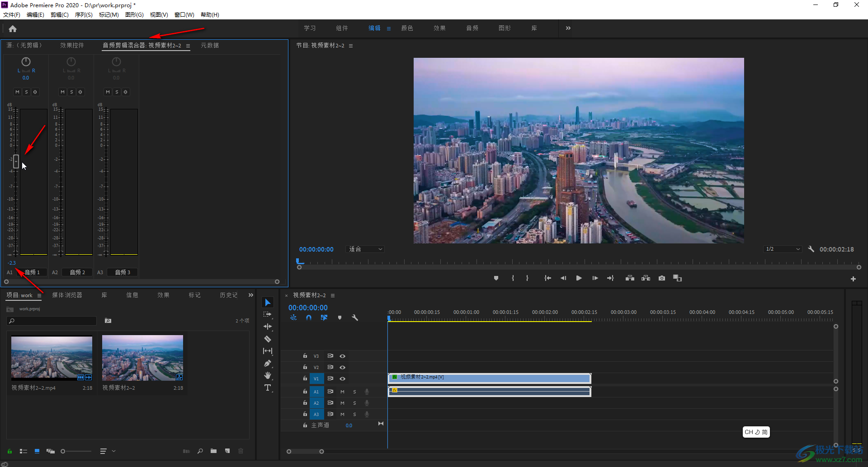Viewport: 868px width, 467px height.
Task: Select the Ripple Edit tool
Action: tap(268, 327)
